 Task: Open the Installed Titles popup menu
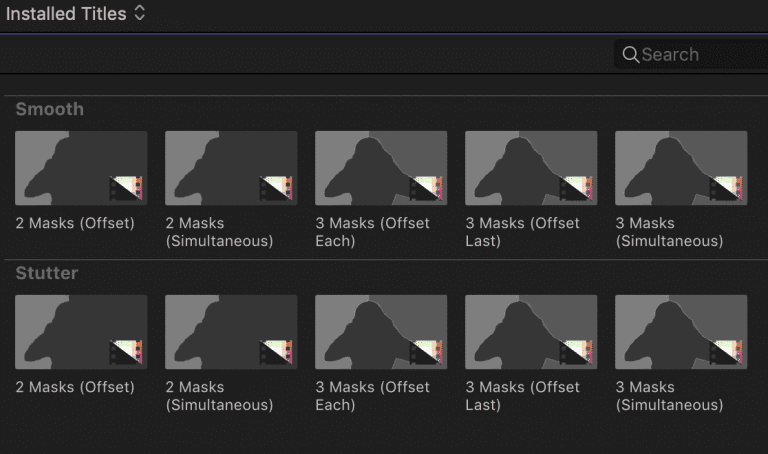(75, 14)
